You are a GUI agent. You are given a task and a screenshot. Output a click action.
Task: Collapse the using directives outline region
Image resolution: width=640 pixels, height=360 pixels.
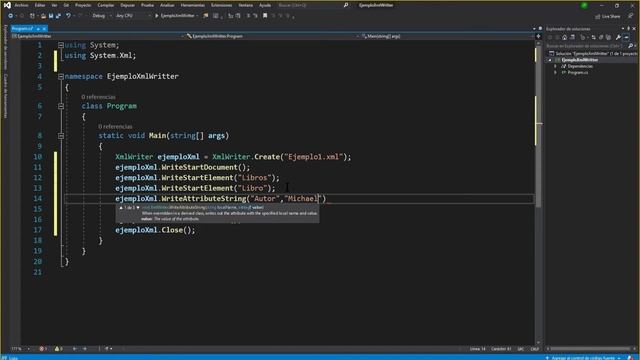click(x=61, y=45)
